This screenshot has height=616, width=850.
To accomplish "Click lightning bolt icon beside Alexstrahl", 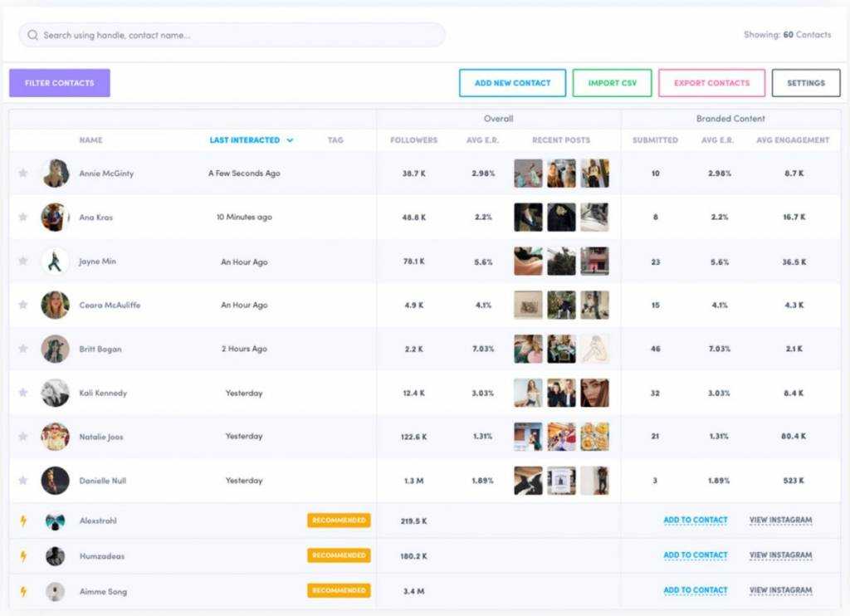I will pyautogui.click(x=23, y=521).
